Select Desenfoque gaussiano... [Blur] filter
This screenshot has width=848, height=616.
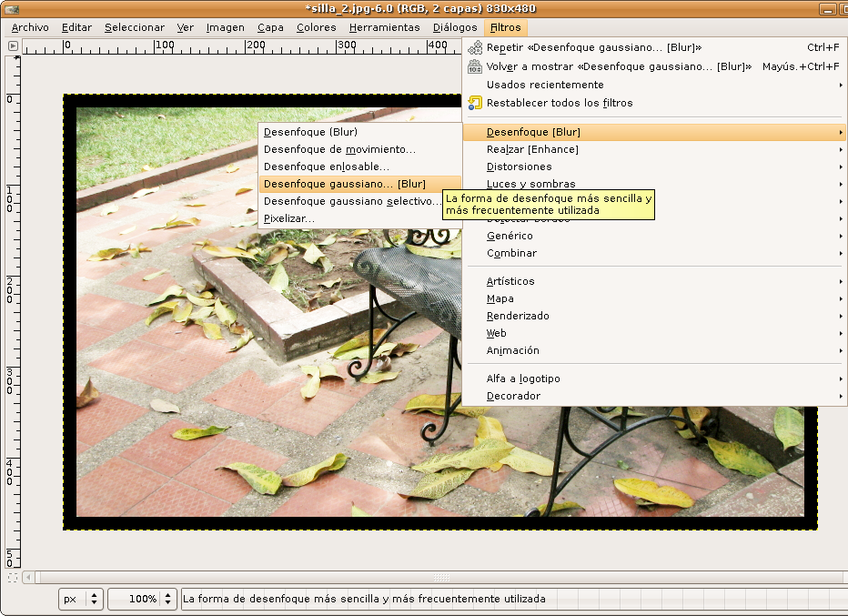click(360, 184)
